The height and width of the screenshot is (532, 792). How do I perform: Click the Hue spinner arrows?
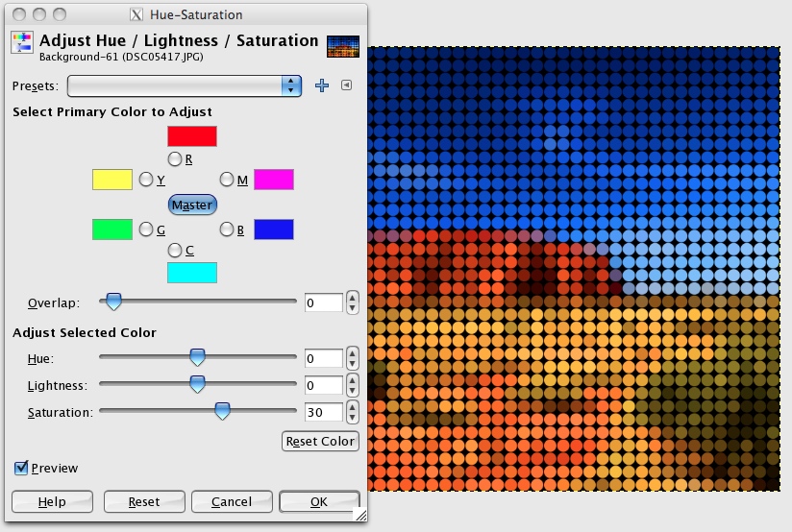[352, 358]
